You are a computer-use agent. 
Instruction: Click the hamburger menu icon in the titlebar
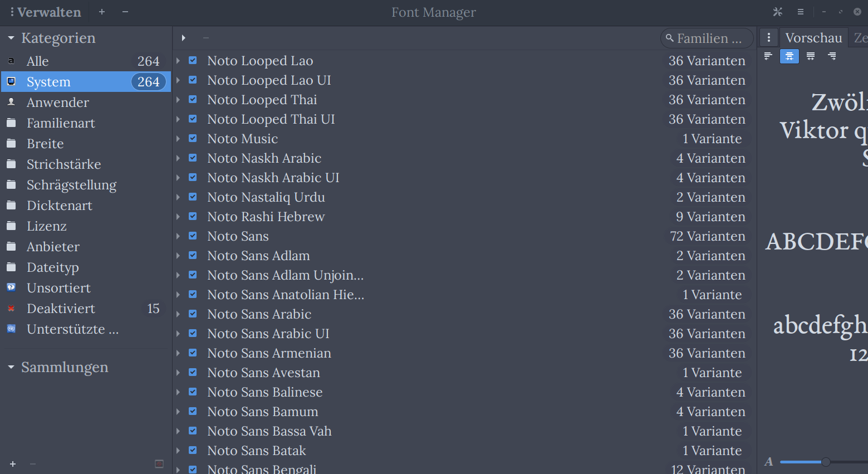tap(801, 12)
